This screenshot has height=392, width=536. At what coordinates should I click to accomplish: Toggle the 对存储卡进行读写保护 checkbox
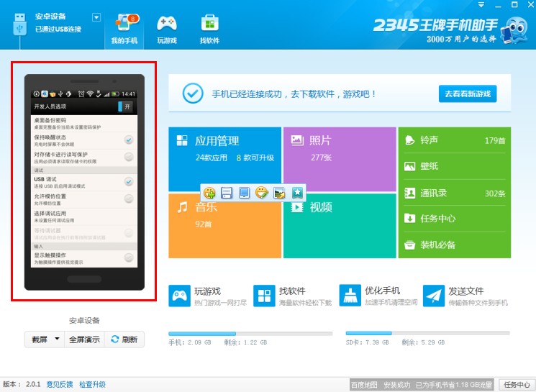[x=129, y=157]
